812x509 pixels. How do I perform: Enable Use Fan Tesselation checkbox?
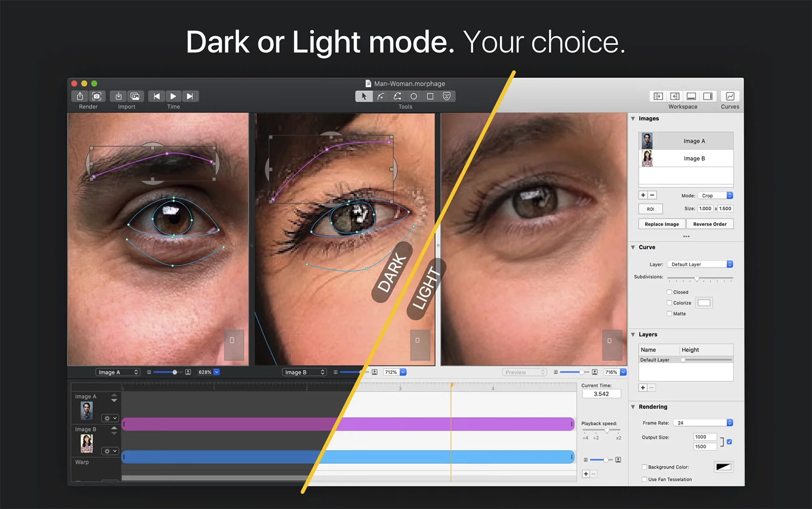(644, 479)
